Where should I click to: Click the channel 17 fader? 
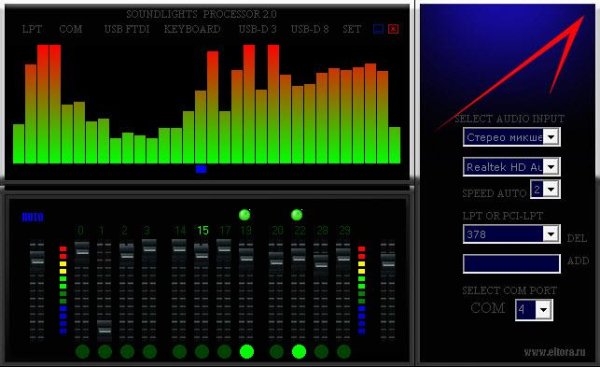coord(223,249)
